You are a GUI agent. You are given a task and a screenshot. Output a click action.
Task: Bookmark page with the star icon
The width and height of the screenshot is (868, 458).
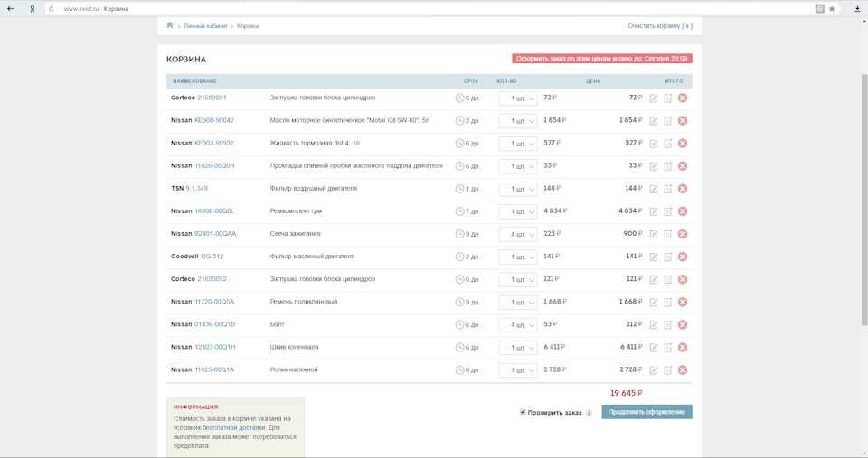(x=832, y=8)
